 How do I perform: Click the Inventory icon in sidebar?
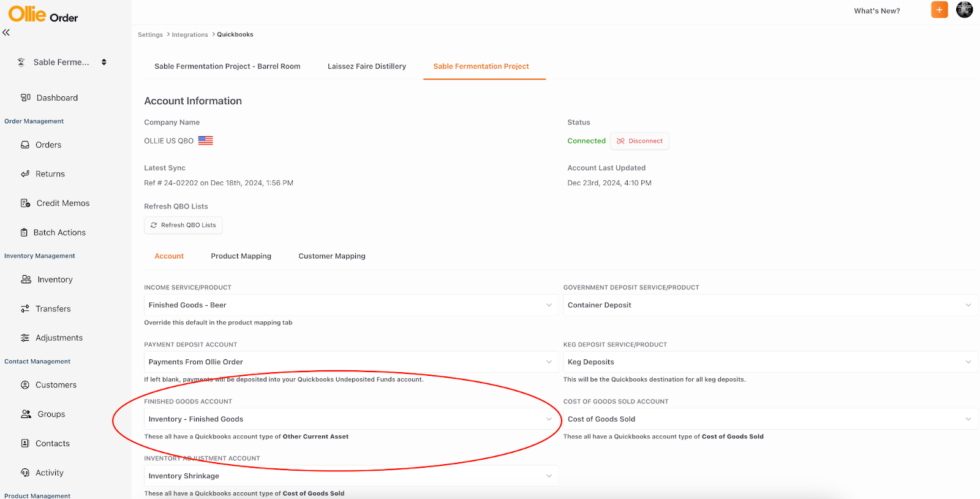coord(26,280)
